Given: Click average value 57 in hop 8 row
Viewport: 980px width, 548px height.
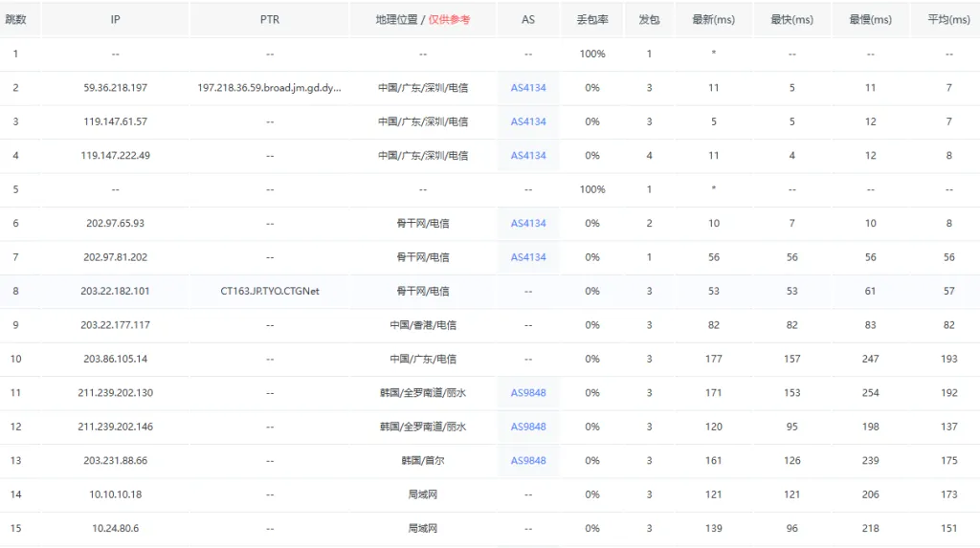Looking at the screenshot, I should point(948,291).
